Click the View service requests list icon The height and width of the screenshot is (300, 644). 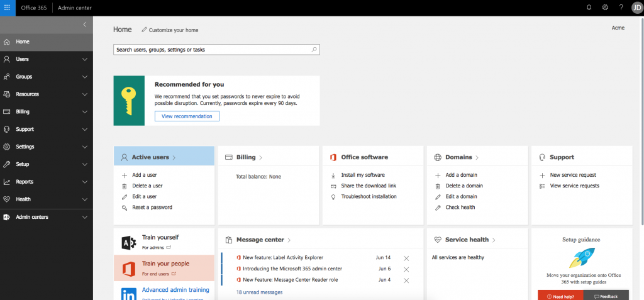[x=542, y=186]
